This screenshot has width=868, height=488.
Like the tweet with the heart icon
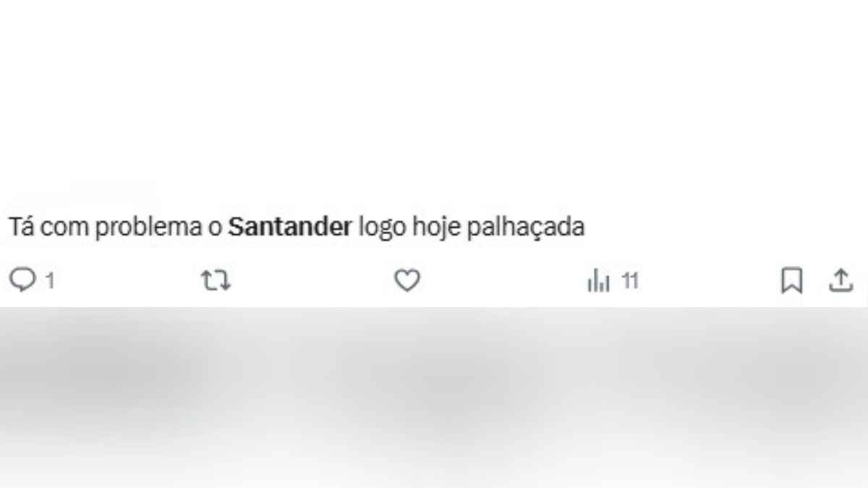point(407,281)
